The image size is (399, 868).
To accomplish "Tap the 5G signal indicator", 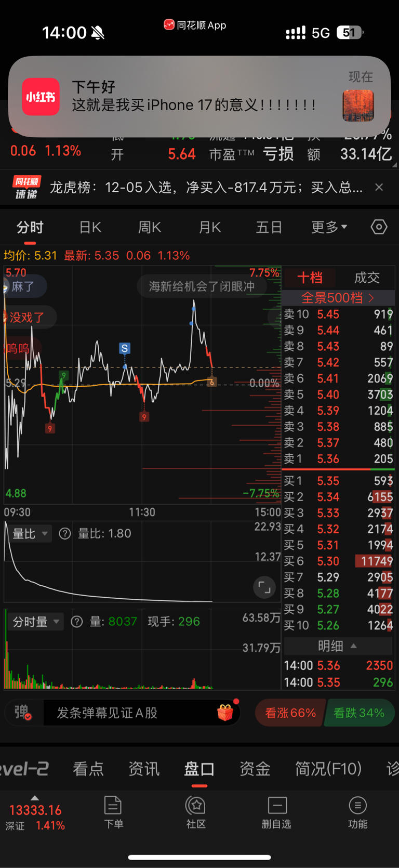I will (321, 33).
